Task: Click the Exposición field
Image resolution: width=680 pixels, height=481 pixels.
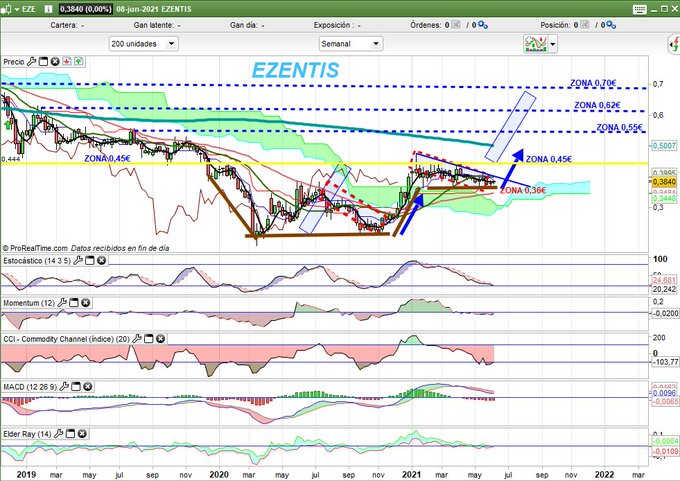Action: tap(337, 25)
